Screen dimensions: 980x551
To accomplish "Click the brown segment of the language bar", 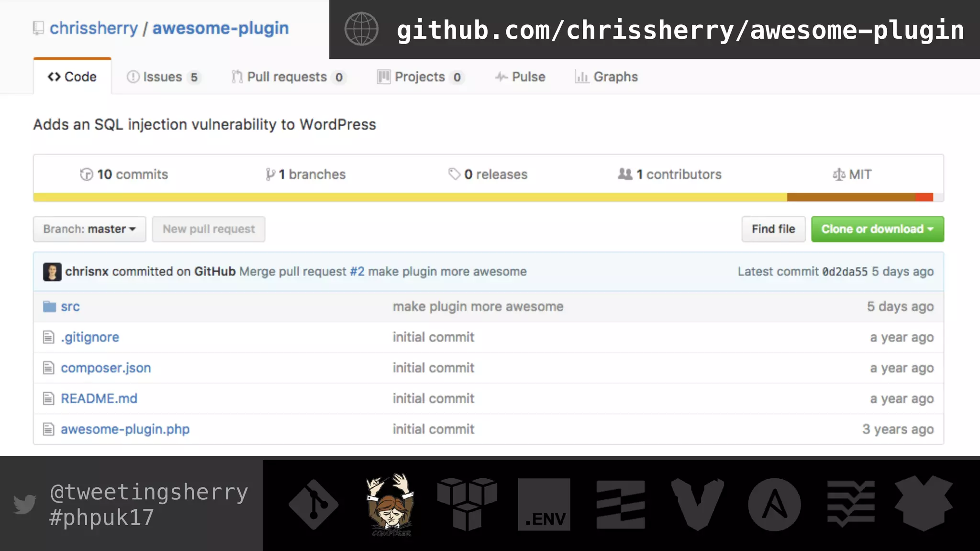I will 851,197.
